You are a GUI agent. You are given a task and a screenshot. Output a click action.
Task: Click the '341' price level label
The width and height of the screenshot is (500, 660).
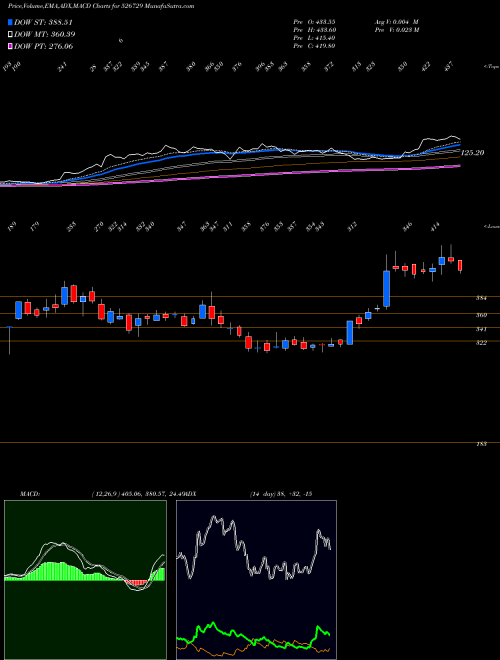pos(481,329)
